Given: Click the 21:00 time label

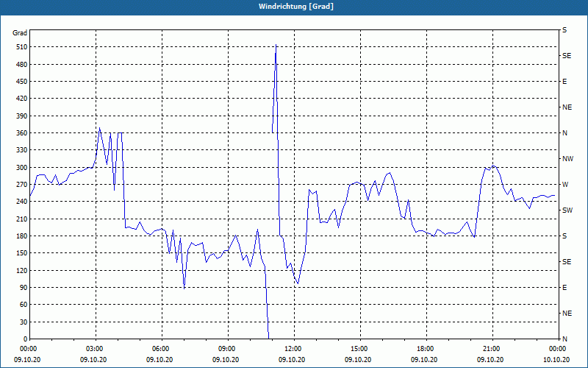Looking at the screenshot, I should 492,349.
